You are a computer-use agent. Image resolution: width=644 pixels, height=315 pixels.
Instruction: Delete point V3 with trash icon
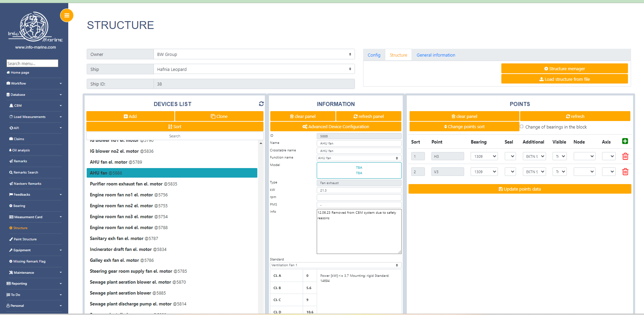(x=625, y=172)
